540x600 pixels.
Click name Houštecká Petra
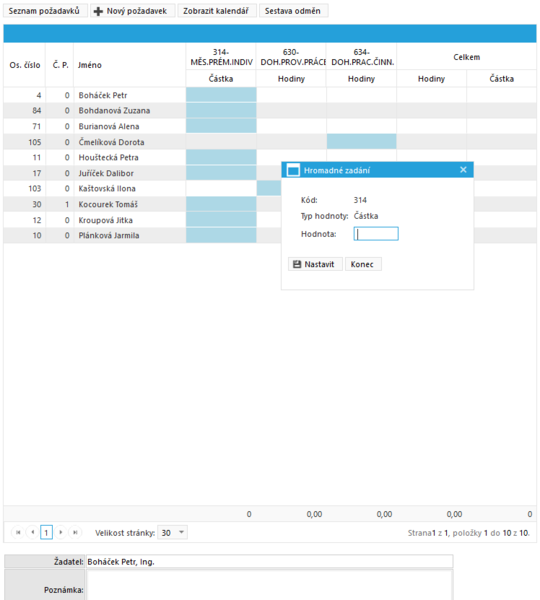coord(109,157)
